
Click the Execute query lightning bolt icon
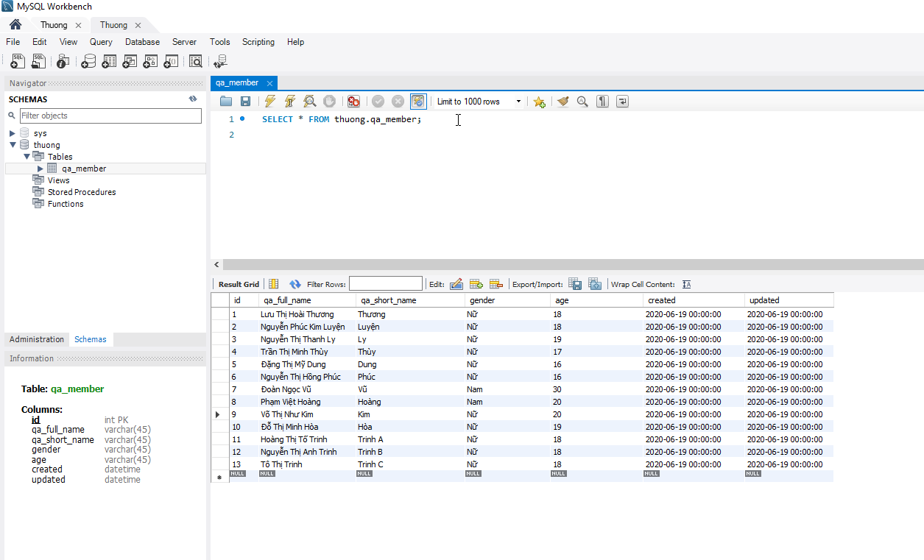[x=270, y=102]
